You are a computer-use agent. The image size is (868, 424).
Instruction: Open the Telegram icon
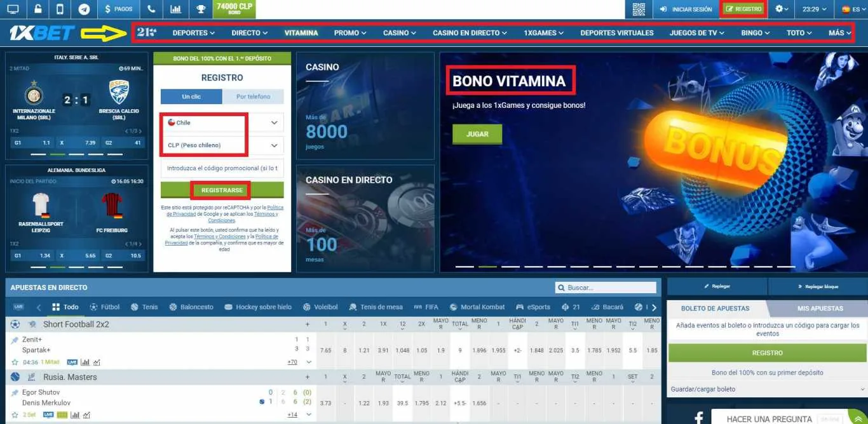tap(84, 10)
